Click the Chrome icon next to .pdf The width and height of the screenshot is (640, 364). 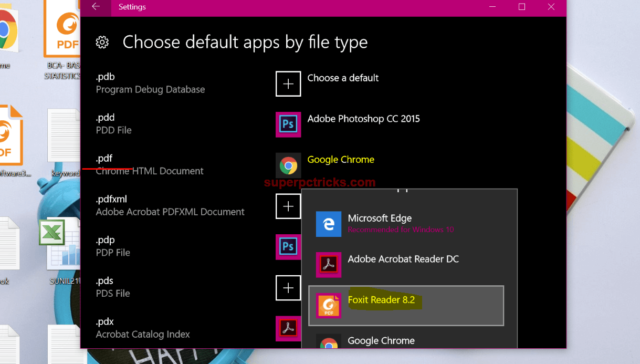(x=288, y=165)
